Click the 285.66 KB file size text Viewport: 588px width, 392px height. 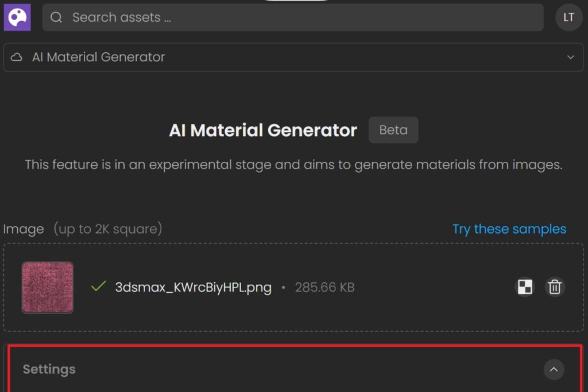coord(325,288)
